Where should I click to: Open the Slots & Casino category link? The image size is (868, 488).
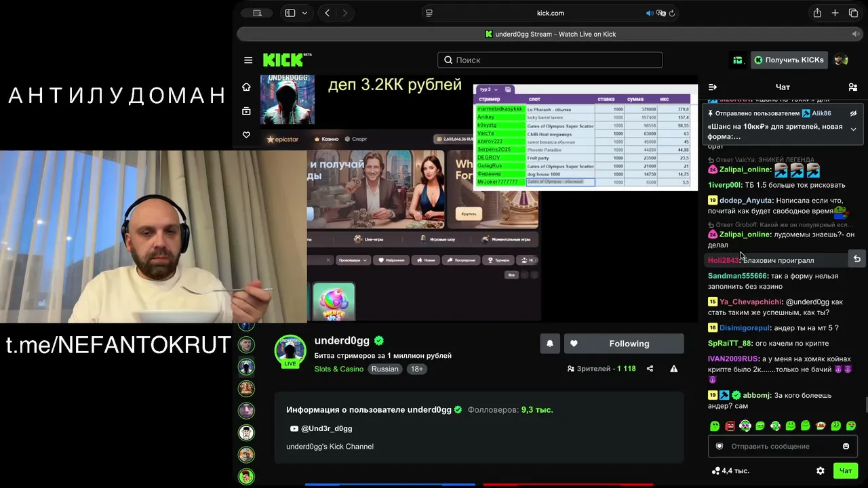(x=339, y=369)
